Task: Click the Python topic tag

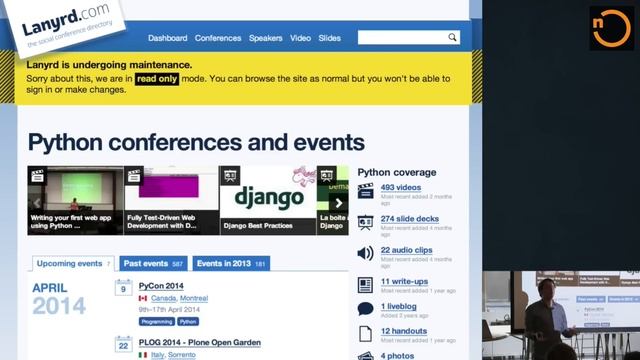Action: click(188, 322)
